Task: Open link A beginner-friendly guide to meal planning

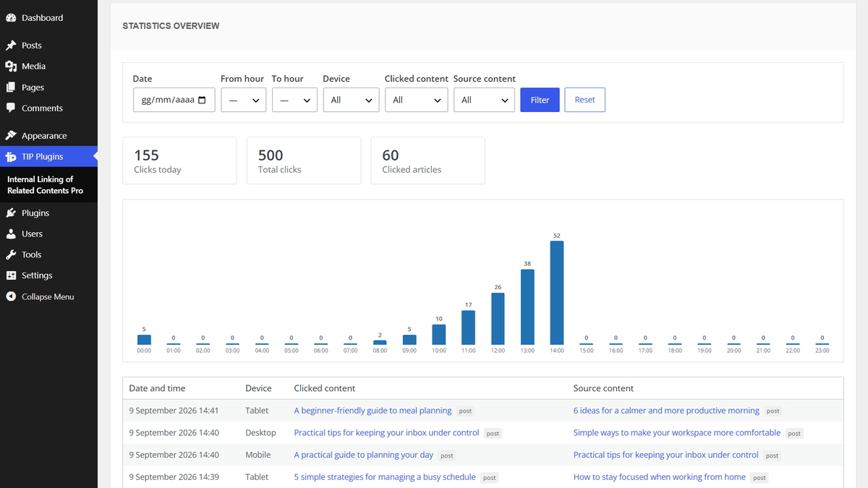Action: (x=373, y=411)
